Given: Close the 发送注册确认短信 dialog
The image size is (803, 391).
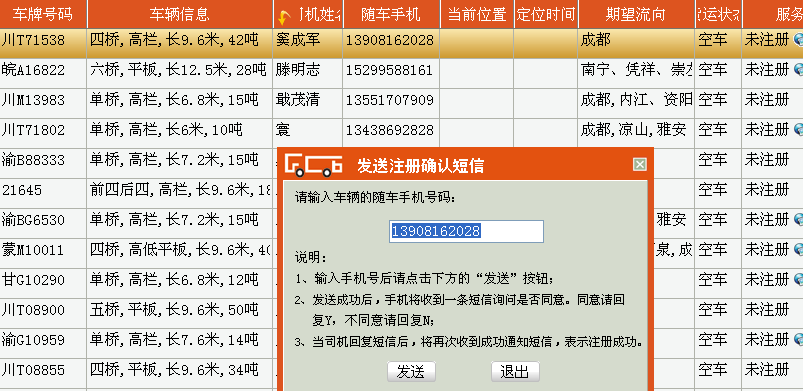Looking at the screenshot, I should click(x=640, y=164).
